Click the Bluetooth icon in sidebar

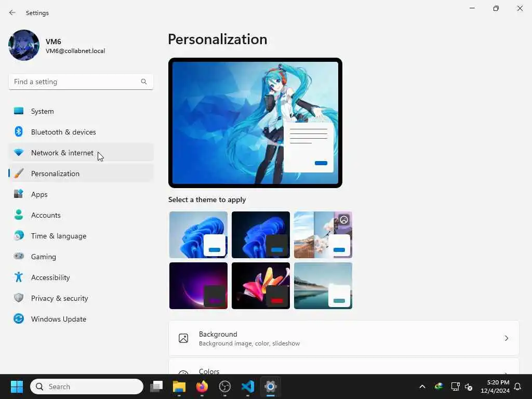tap(19, 131)
